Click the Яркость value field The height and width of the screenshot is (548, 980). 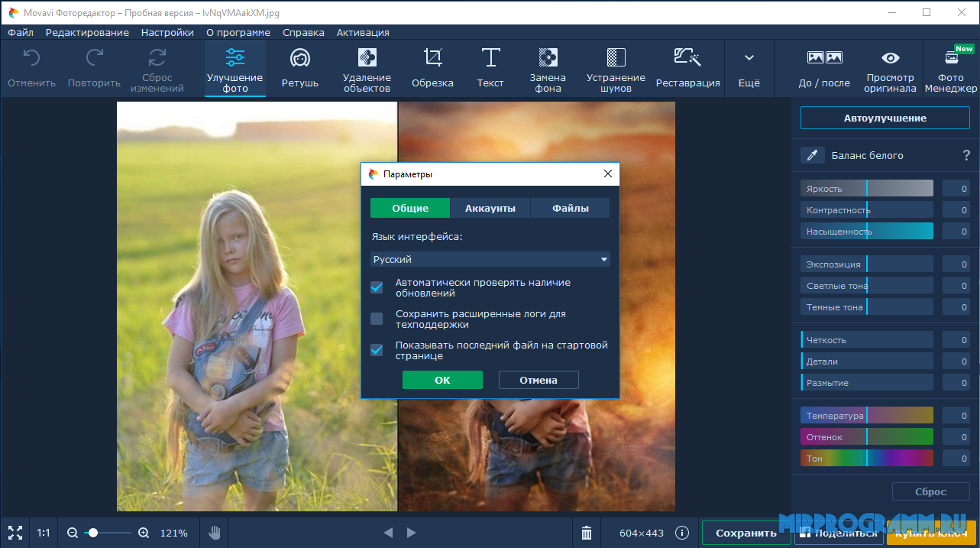pyautogui.click(x=956, y=188)
